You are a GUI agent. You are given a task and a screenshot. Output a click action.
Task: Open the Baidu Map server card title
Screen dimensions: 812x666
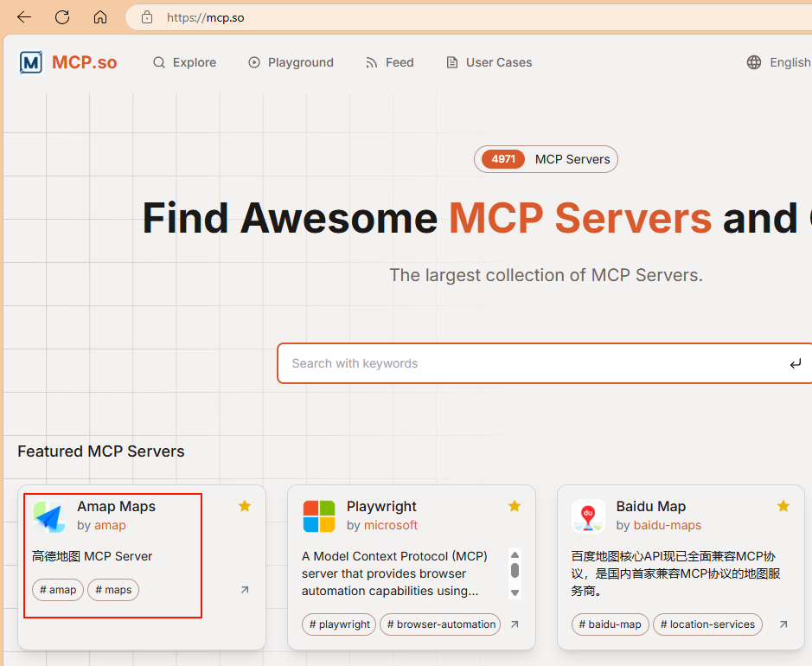651,507
